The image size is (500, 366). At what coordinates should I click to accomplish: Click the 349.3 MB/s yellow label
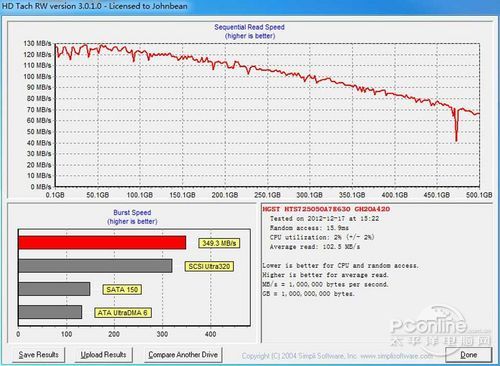pyautogui.click(x=219, y=243)
